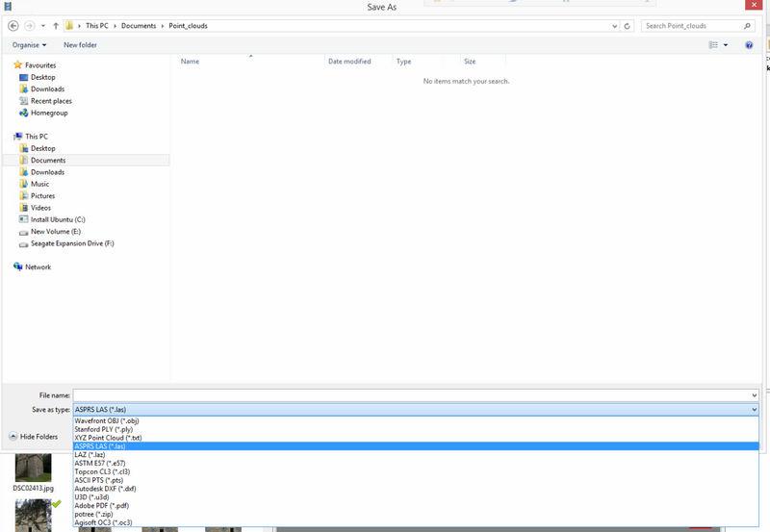Screen dimensions: 770x532
Task: Click the search magnifier icon
Action: [x=748, y=26]
